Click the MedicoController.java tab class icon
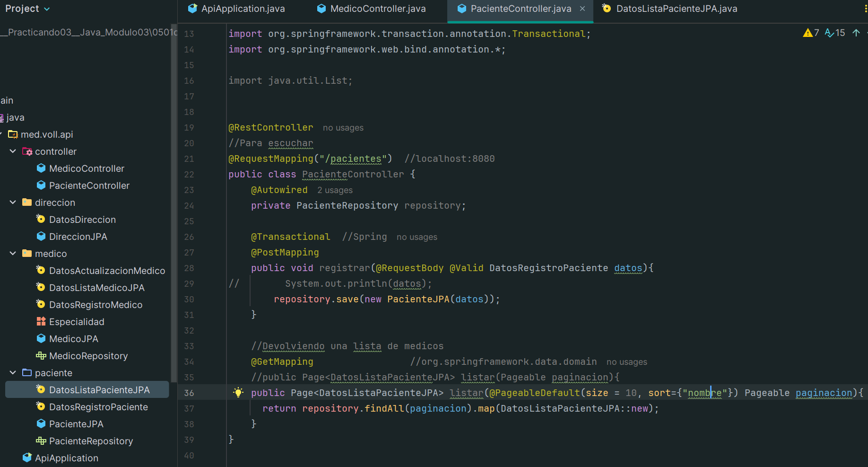Screen dimensions: 868x467 [321, 9]
